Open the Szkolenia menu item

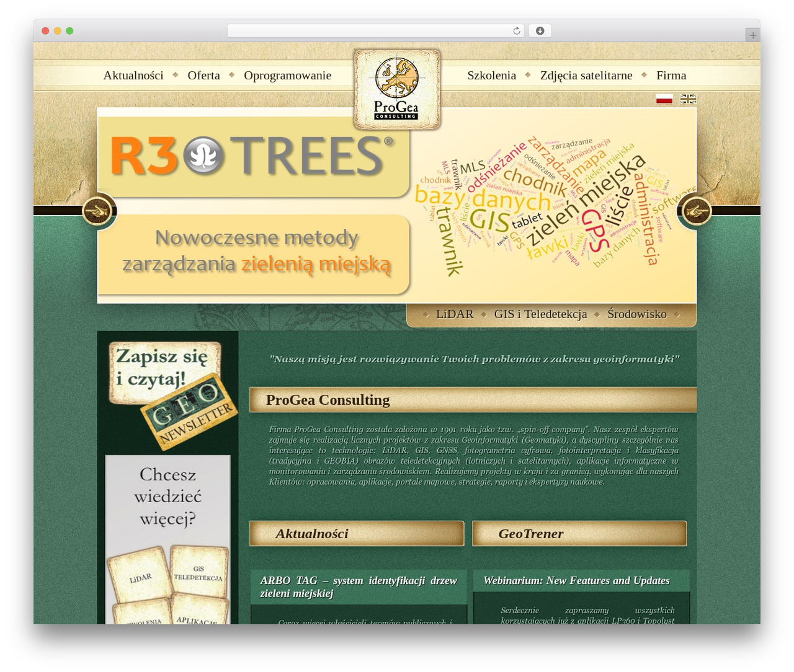pyautogui.click(x=492, y=75)
